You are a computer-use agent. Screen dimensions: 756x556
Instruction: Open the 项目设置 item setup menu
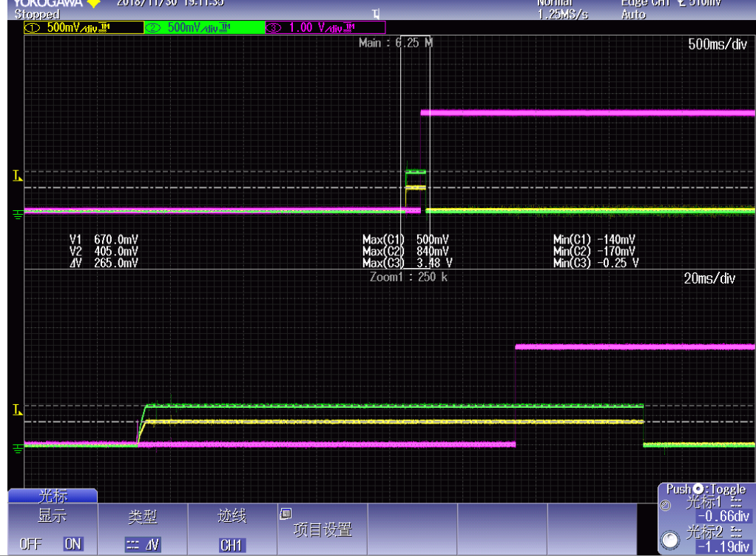click(323, 529)
